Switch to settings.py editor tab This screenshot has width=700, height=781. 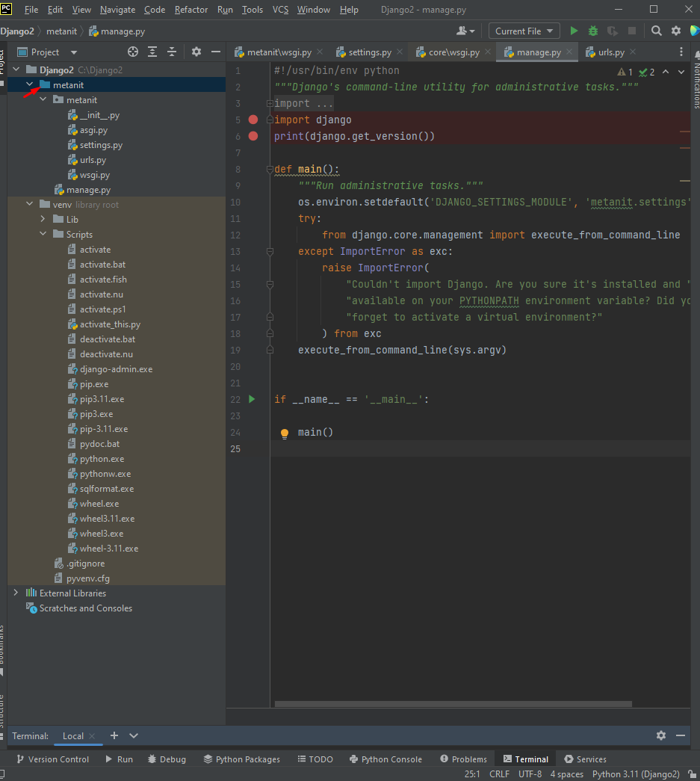[x=369, y=52]
